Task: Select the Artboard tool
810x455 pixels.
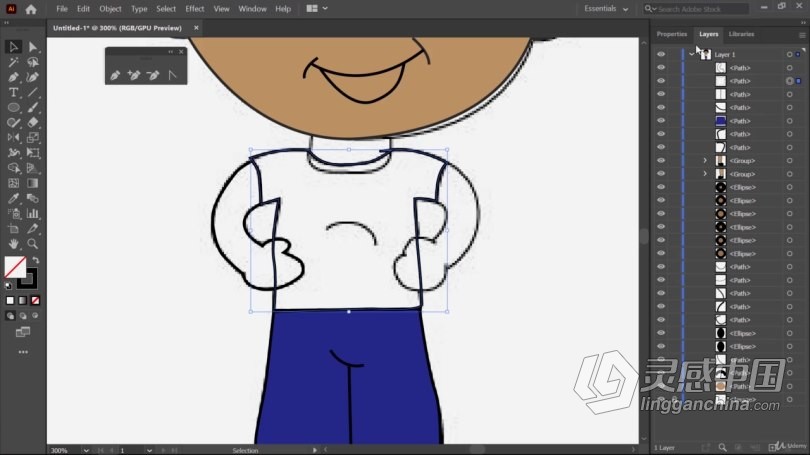Action: click(x=13, y=229)
